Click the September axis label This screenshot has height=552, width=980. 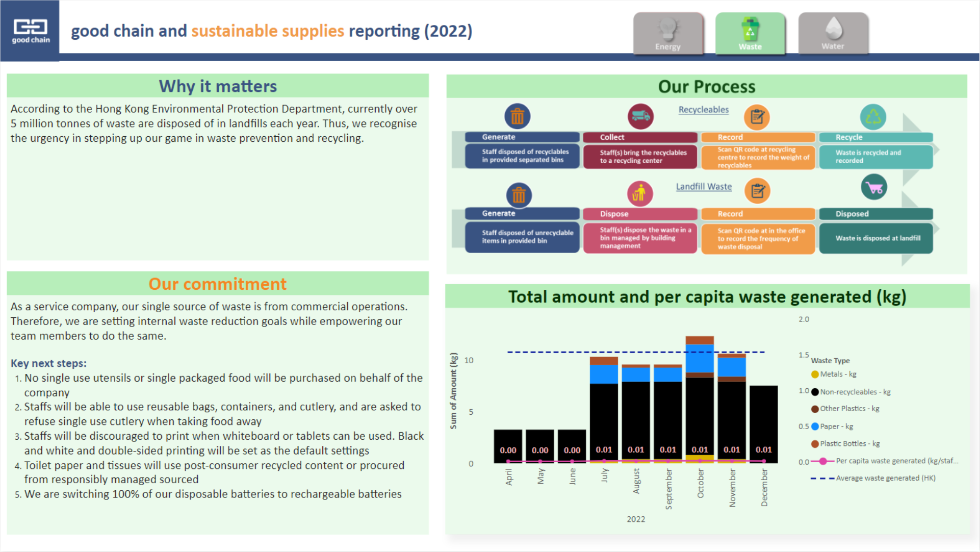pos(668,489)
